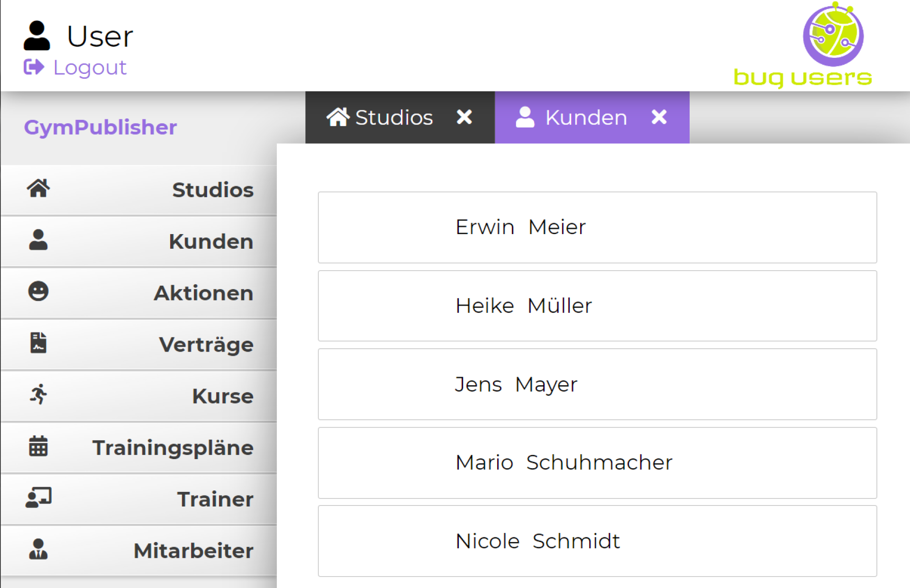910x588 pixels.
Task: Click the logout arrow icon
Action: pos(34,67)
